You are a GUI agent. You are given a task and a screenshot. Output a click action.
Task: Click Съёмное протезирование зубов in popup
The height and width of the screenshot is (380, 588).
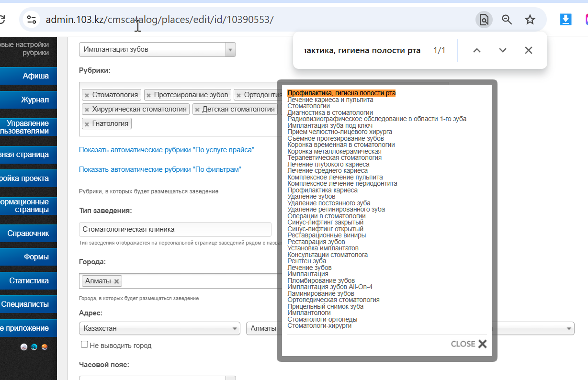tap(336, 138)
